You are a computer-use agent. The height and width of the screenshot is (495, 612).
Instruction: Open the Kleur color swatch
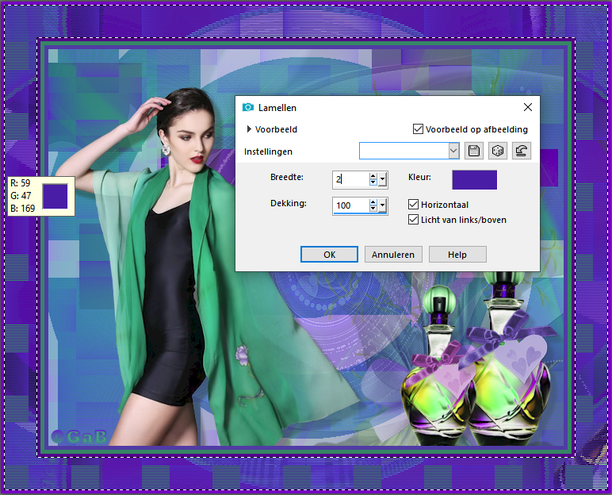pos(474,180)
